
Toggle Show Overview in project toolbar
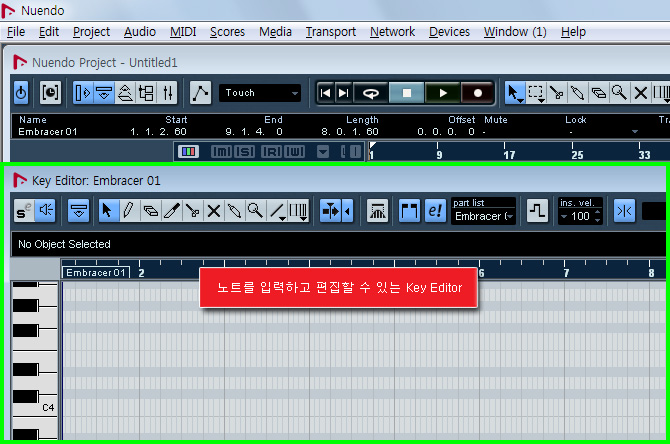coord(125,93)
